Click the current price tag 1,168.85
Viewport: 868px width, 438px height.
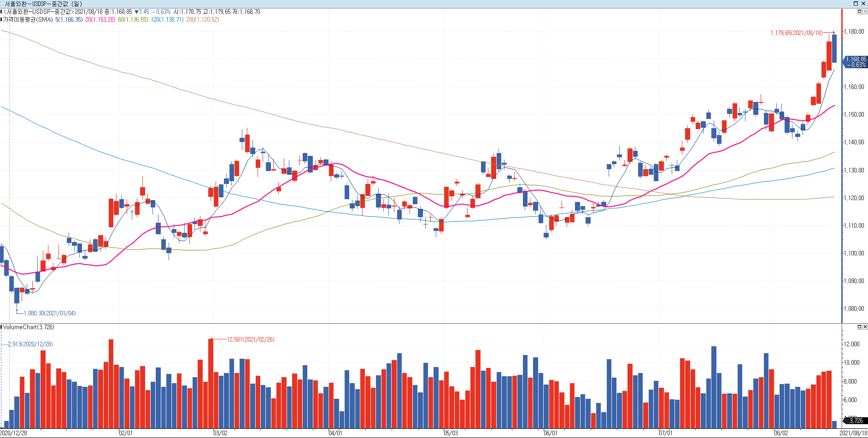[x=855, y=62]
